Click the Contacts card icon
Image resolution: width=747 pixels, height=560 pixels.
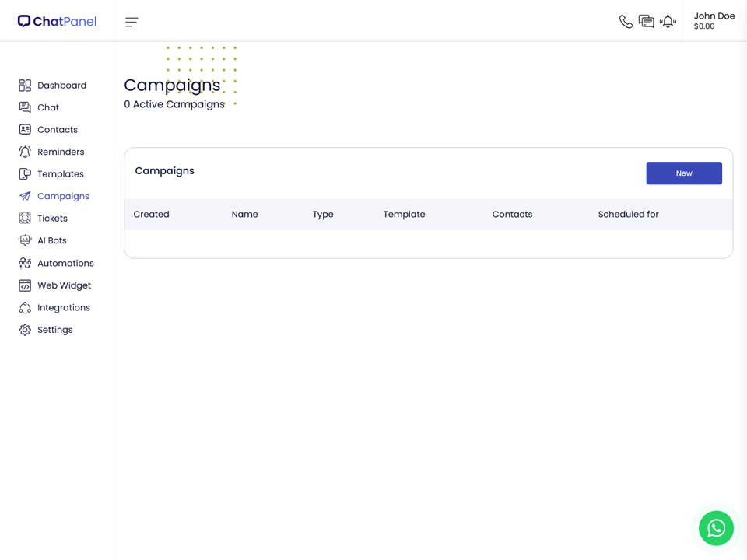pos(25,130)
